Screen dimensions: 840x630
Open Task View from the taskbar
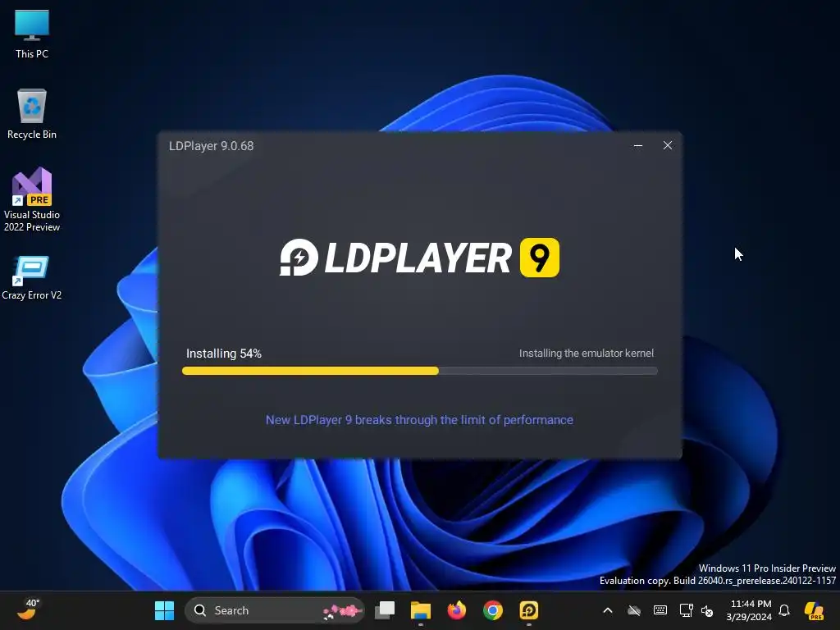(x=385, y=610)
